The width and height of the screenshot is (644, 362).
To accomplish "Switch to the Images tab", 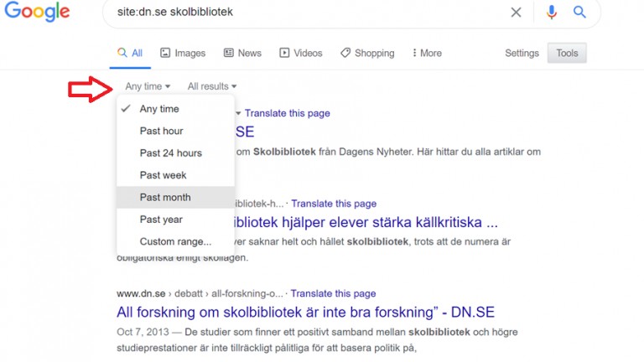I will [183, 54].
